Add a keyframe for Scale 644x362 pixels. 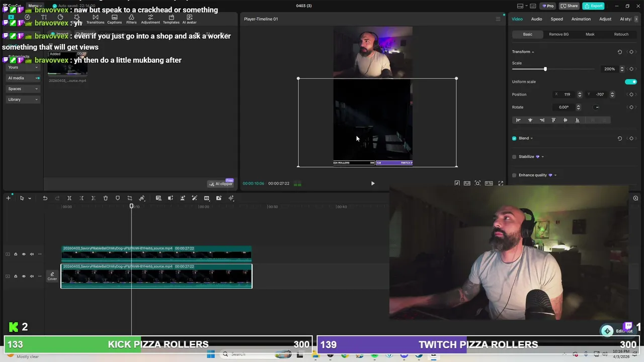631,69
